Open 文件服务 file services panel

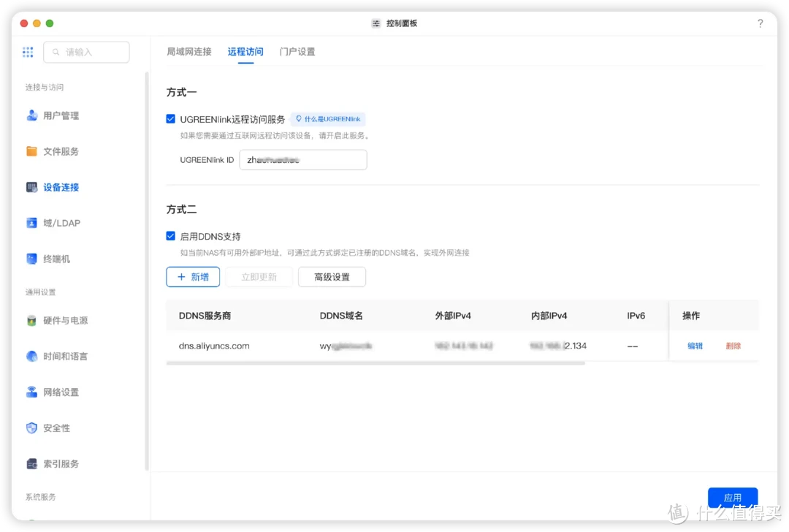(61, 151)
